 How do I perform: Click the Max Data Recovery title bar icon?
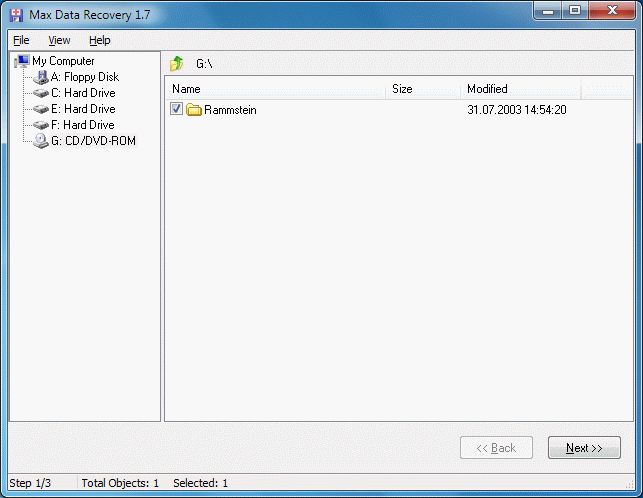coord(17,15)
